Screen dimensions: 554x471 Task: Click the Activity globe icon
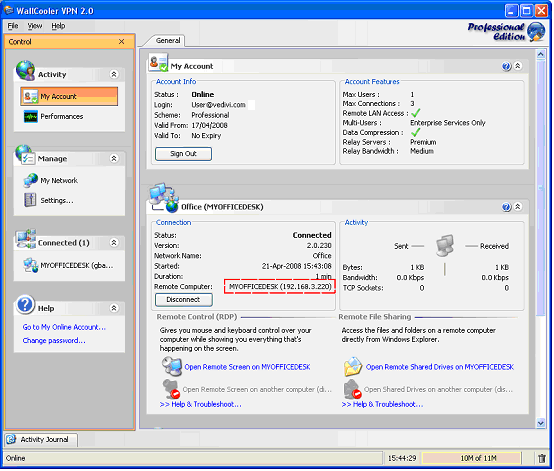(25, 70)
